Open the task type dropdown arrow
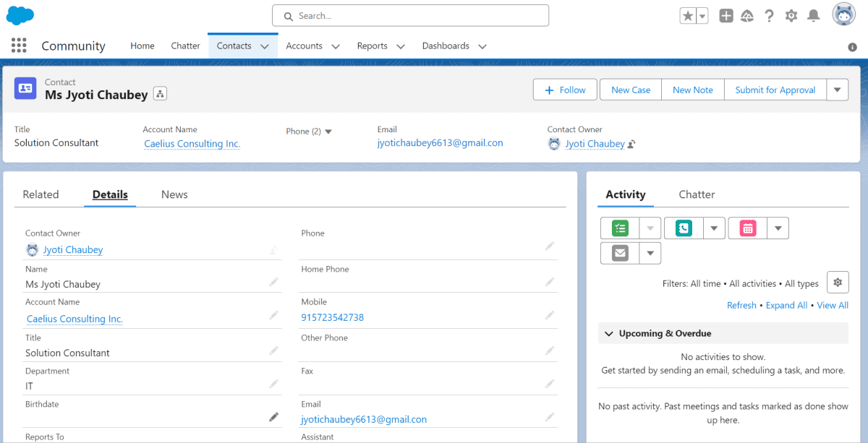 click(650, 228)
